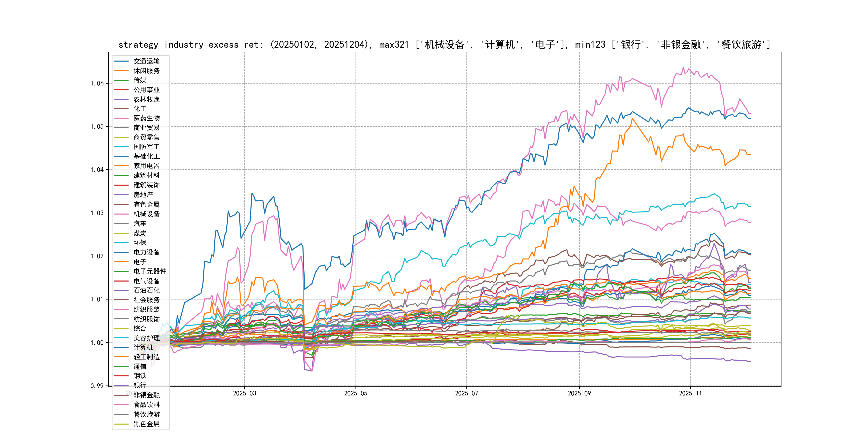
Task: Click the 非银金融 legend entry
Action: pos(146,395)
